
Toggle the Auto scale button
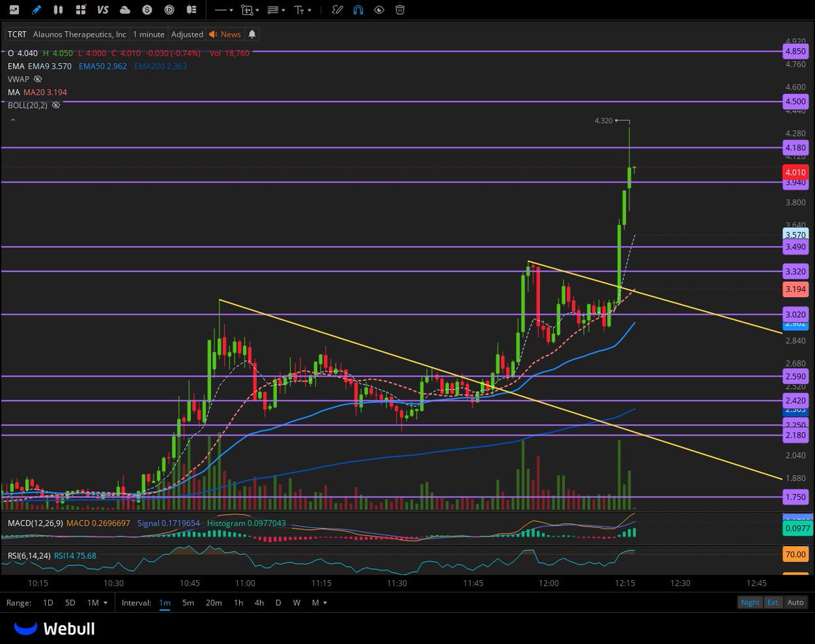click(x=795, y=602)
